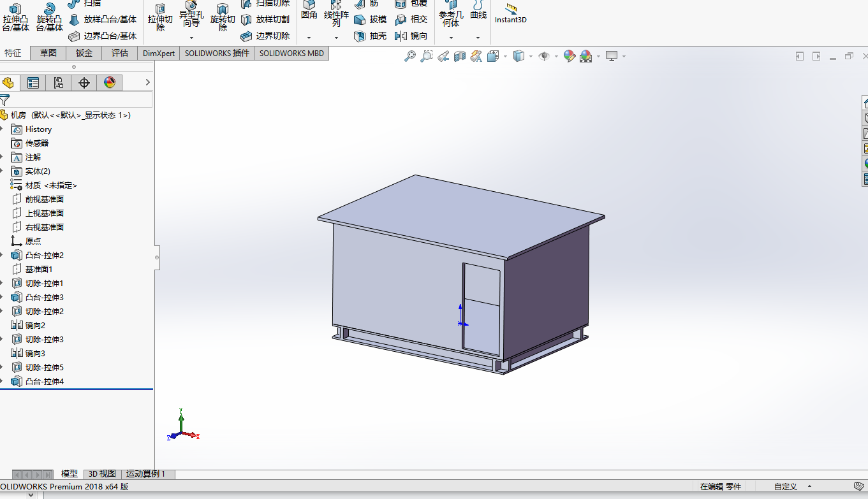Click Previous View icon
868x499 pixels.
(444, 56)
